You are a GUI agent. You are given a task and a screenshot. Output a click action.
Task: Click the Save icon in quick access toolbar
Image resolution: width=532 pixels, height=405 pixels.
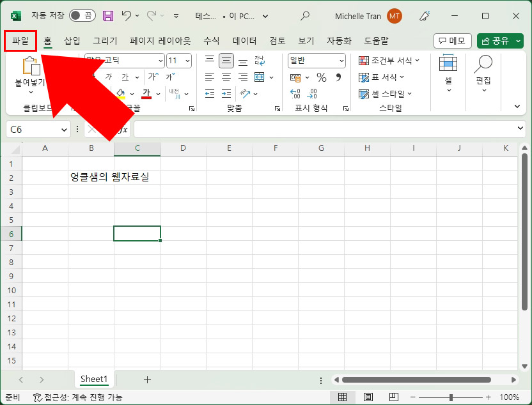(107, 16)
